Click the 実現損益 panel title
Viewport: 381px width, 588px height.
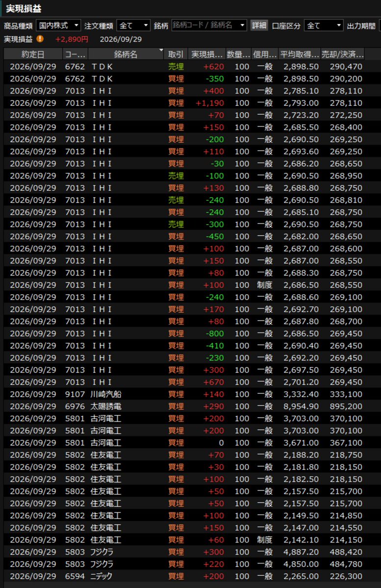point(24,8)
